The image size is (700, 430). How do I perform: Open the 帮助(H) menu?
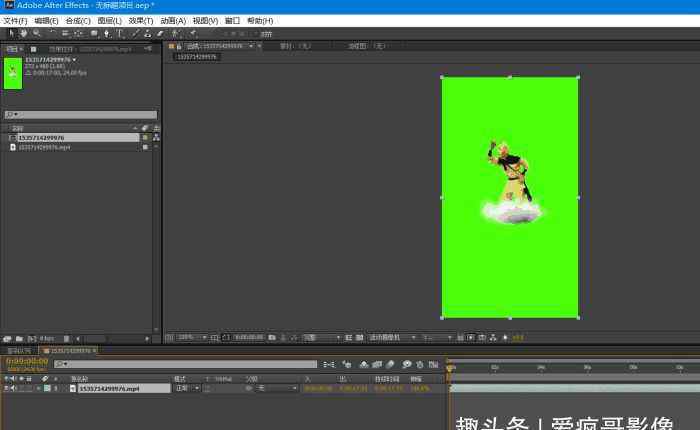(260, 21)
